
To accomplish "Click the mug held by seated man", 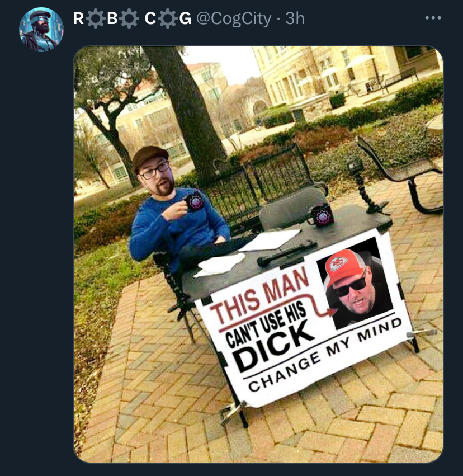I will [x=194, y=201].
